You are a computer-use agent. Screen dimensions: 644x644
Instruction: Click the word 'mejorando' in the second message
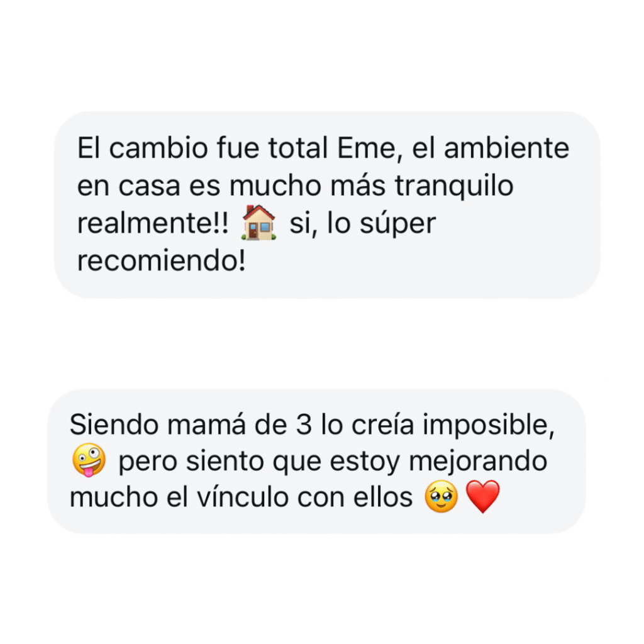click(478, 462)
